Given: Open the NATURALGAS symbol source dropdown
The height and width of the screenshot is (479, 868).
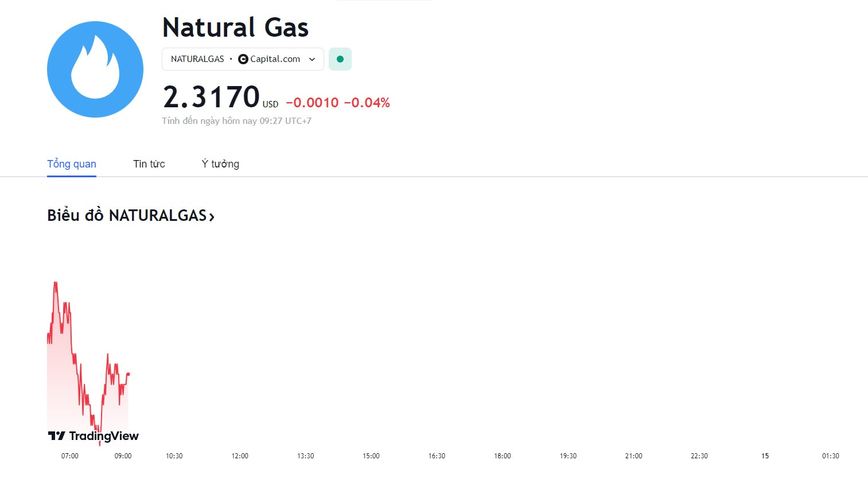Looking at the screenshot, I should (x=243, y=59).
